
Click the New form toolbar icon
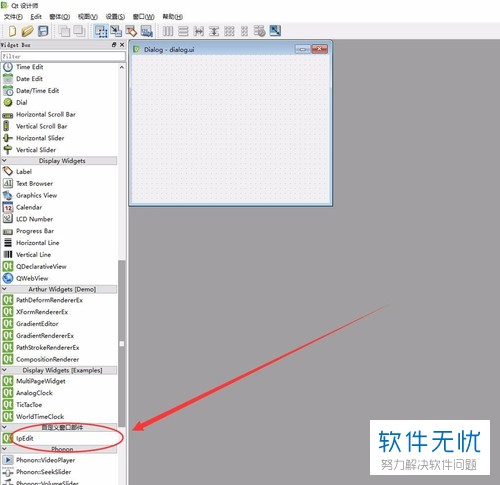[12, 31]
